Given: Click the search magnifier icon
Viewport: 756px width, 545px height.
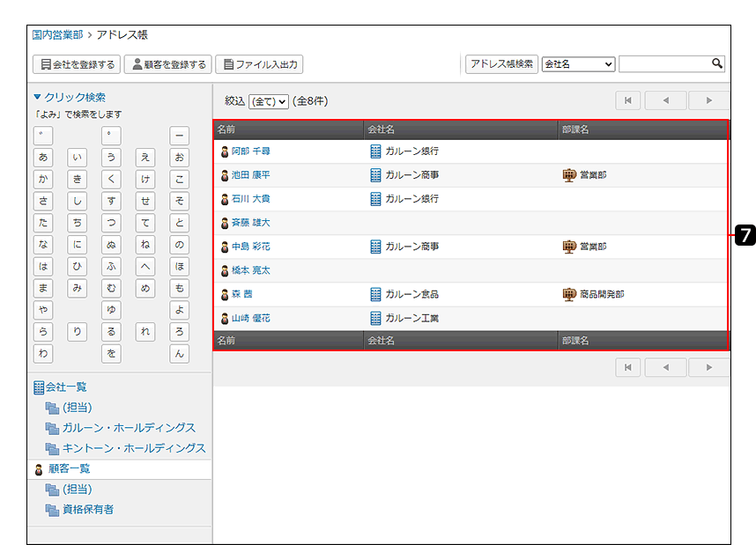Looking at the screenshot, I should pos(717,64).
